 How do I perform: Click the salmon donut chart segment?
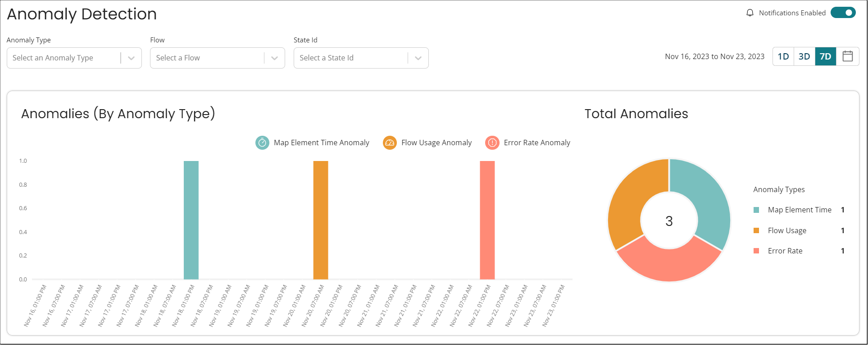(x=669, y=265)
